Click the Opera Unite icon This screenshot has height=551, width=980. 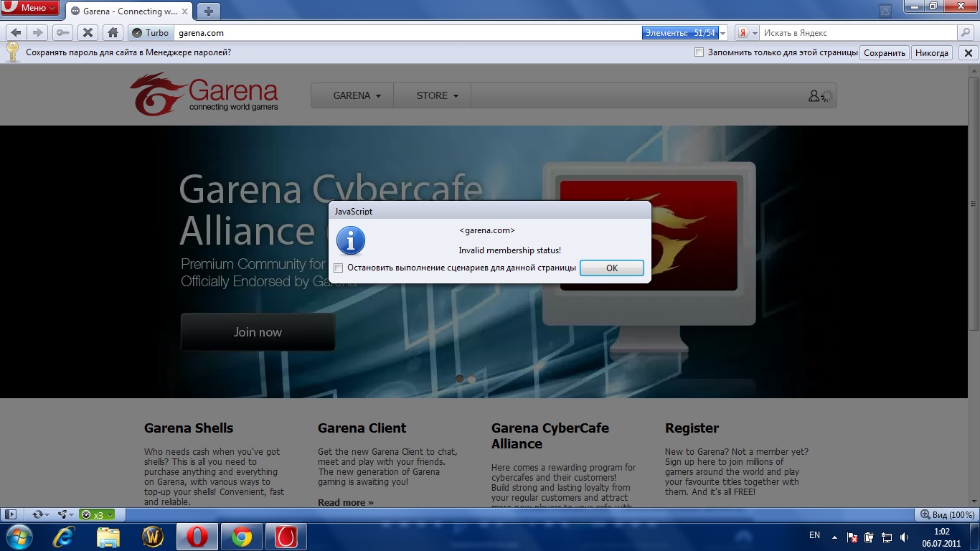[65, 514]
